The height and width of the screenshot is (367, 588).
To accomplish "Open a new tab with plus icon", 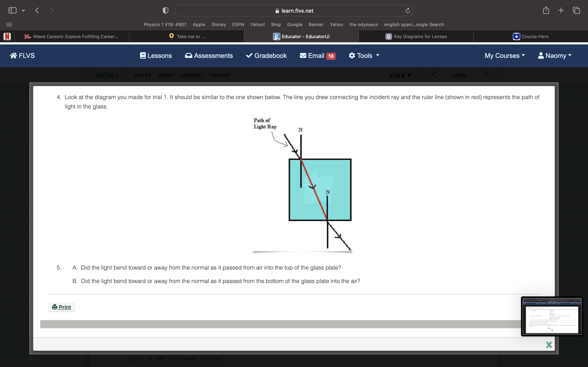I will pos(561,10).
